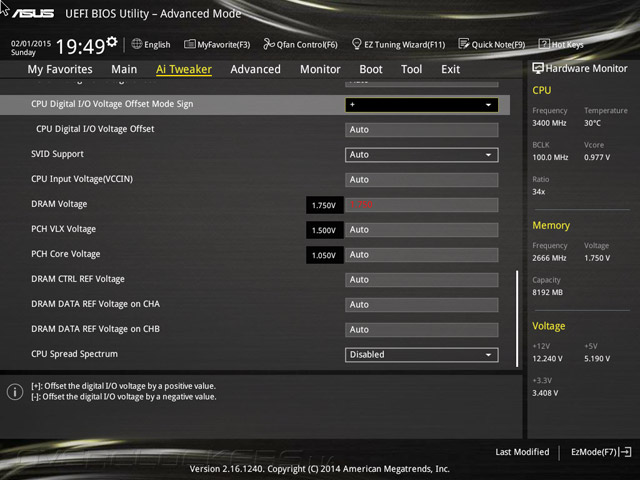Image resolution: width=640 pixels, height=480 pixels.
Task: Switch to the Advanced tab
Action: tap(256, 69)
